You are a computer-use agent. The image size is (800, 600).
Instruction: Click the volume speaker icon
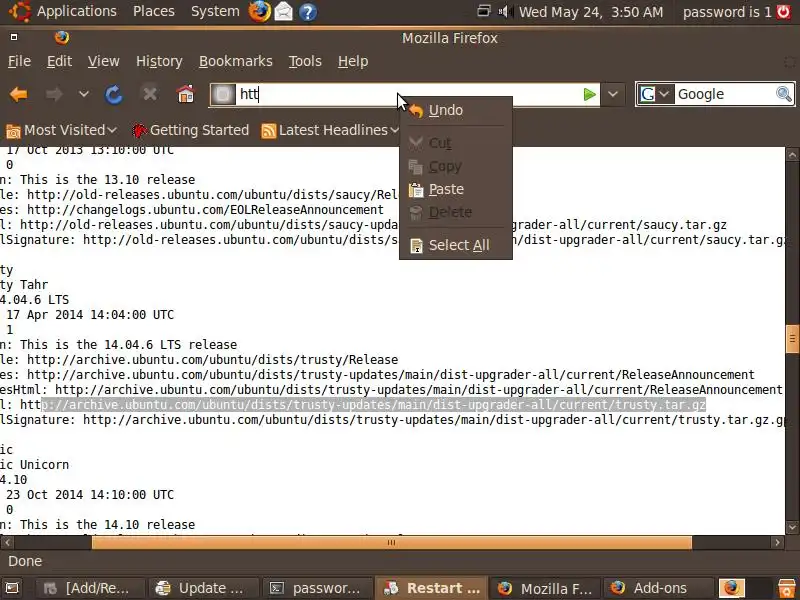point(505,11)
